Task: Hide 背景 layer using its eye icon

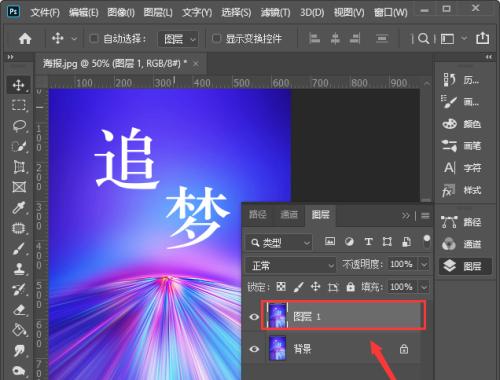Action: [x=254, y=349]
